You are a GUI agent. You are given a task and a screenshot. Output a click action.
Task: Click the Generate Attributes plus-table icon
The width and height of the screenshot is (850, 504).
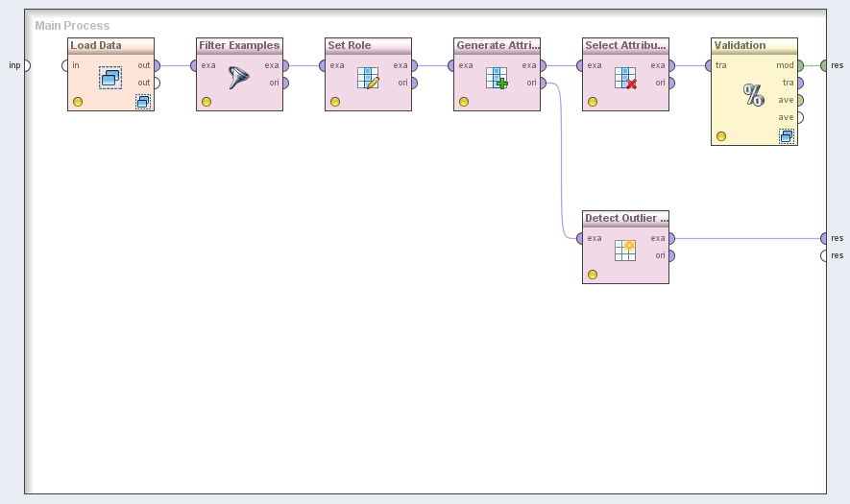(x=497, y=79)
